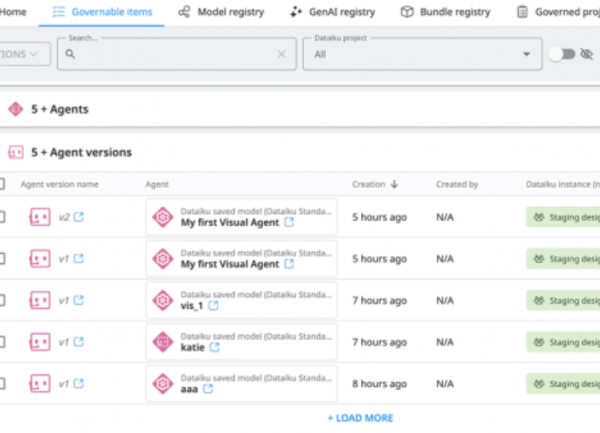Select the checkbox for vis_1 row
Viewport: 600px width, 433px height.
(x=2, y=300)
